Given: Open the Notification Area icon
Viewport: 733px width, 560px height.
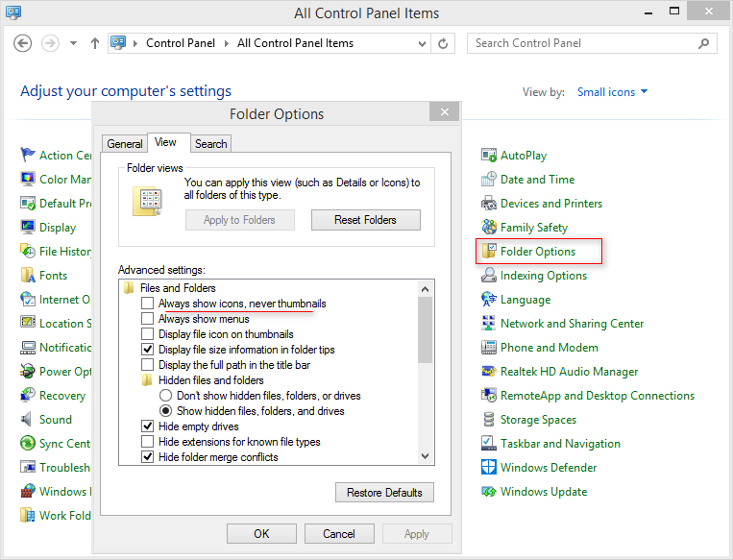Looking at the screenshot, I should click(28, 348).
